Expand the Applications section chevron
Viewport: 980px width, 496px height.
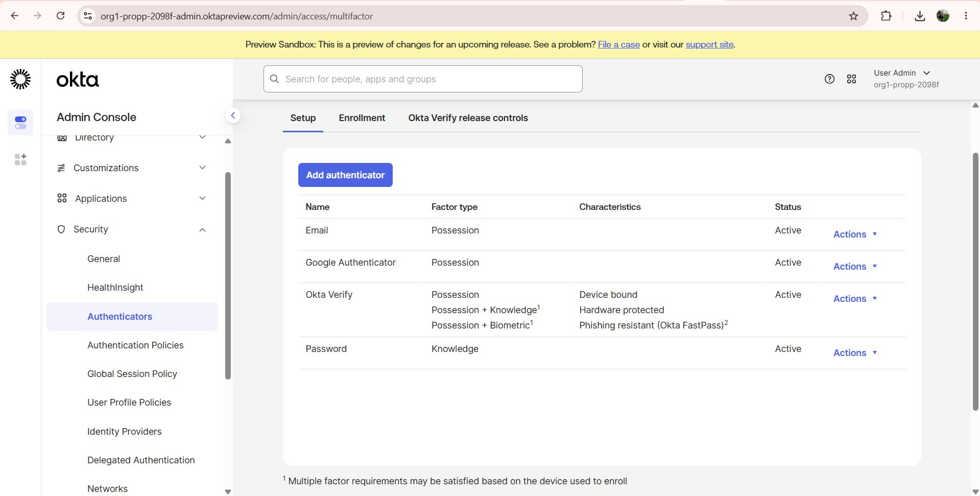pos(202,198)
